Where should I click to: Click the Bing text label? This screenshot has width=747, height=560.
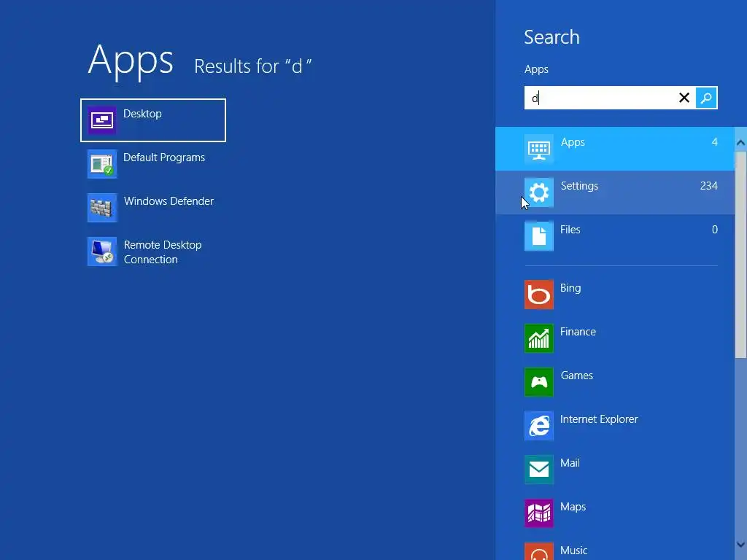pyautogui.click(x=570, y=288)
